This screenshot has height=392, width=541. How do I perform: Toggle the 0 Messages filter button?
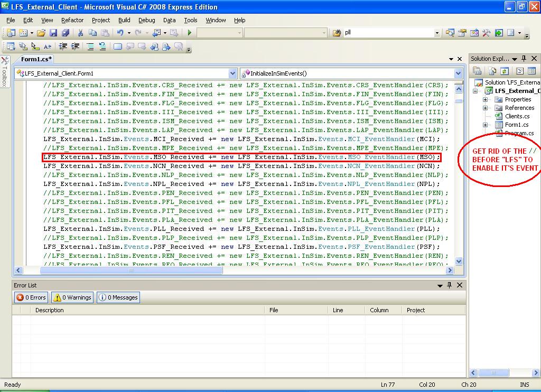(118, 297)
